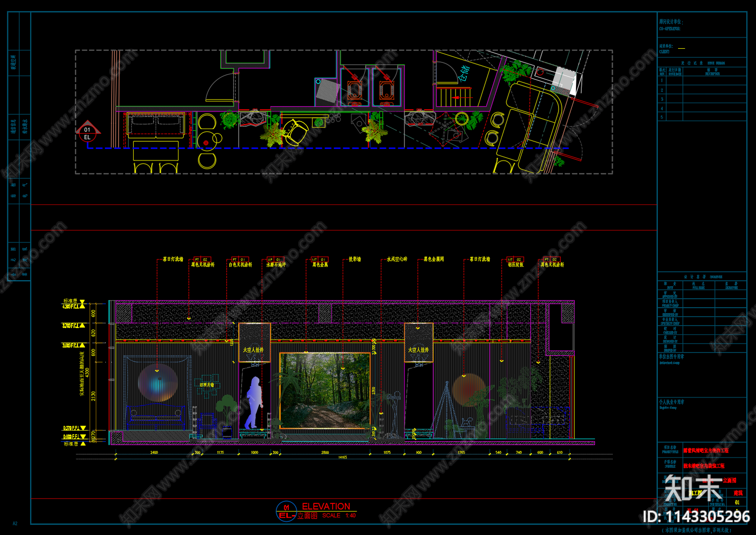Select the 黑色金属 label under MT 01
The height and width of the screenshot is (535, 756).
coord(320,265)
